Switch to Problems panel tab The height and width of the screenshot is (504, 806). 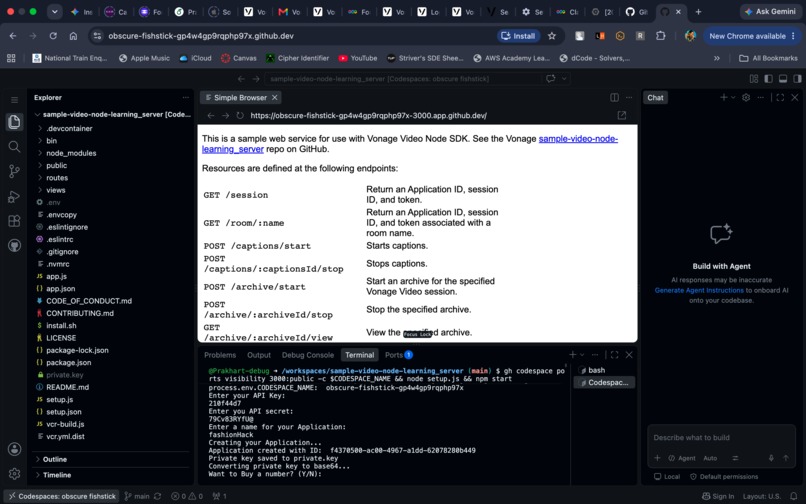point(220,355)
